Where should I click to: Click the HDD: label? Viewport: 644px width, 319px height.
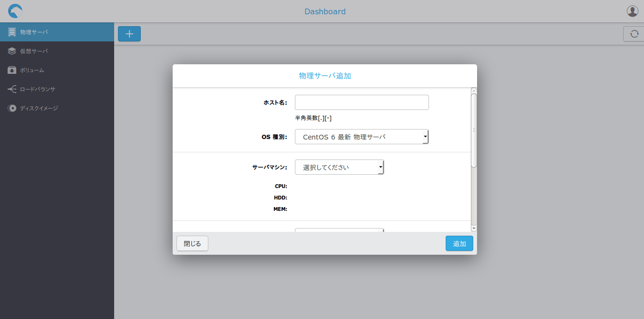281,198
